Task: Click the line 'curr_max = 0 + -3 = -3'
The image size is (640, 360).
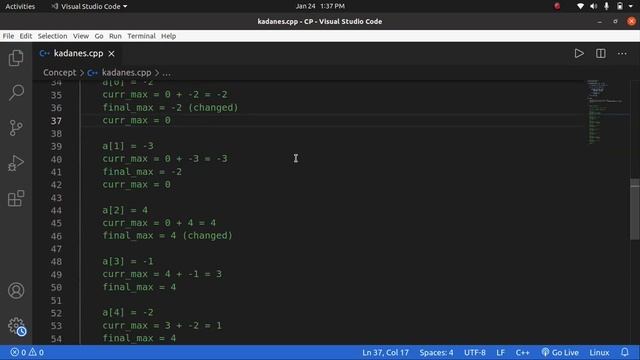Action: (x=165, y=158)
